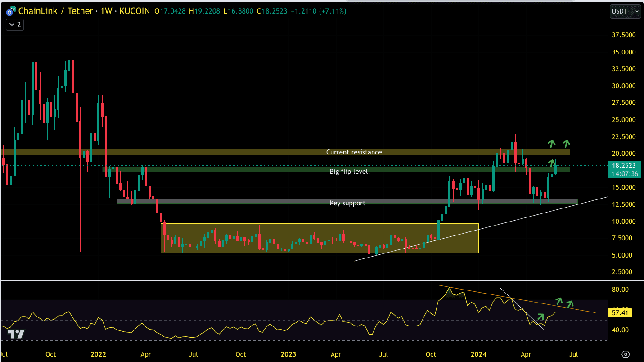
Task: Open the chart settings gear icon
Action: click(625, 354)
